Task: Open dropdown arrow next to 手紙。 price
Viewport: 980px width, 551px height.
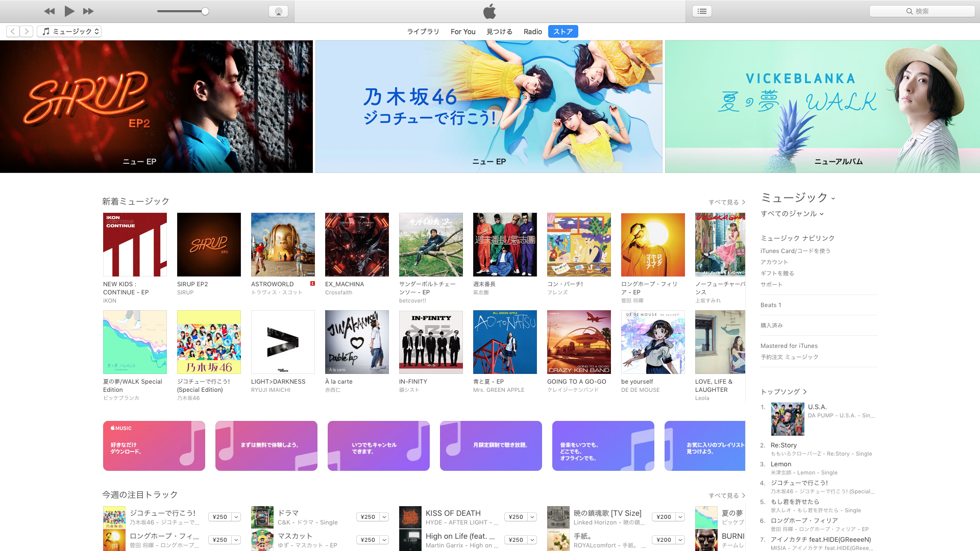Action: (680, 540)
